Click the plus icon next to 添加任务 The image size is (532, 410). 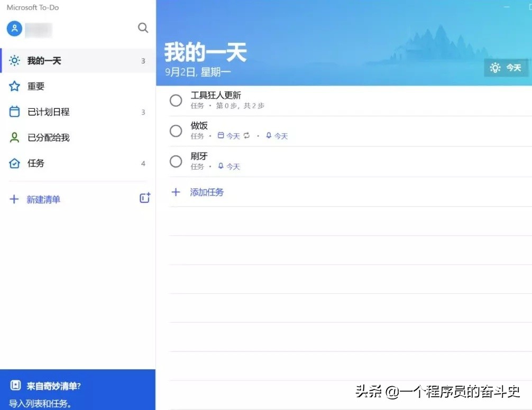point(176,192)
